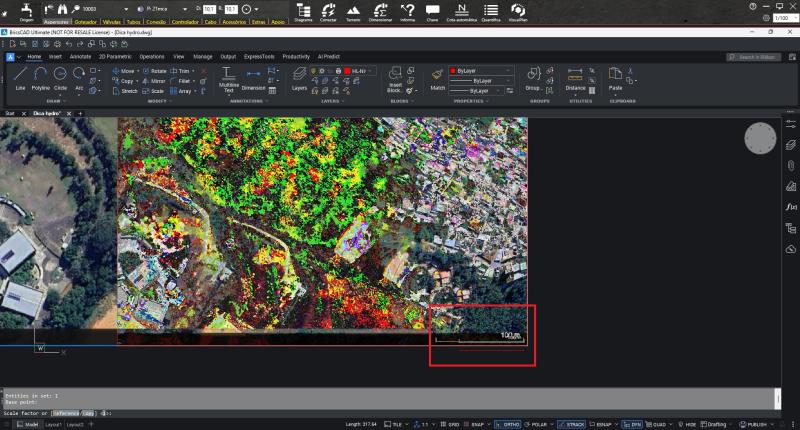Click the Reference option in command line
Viewport: 800px width, 430px height.
click(x=66, y=413)
